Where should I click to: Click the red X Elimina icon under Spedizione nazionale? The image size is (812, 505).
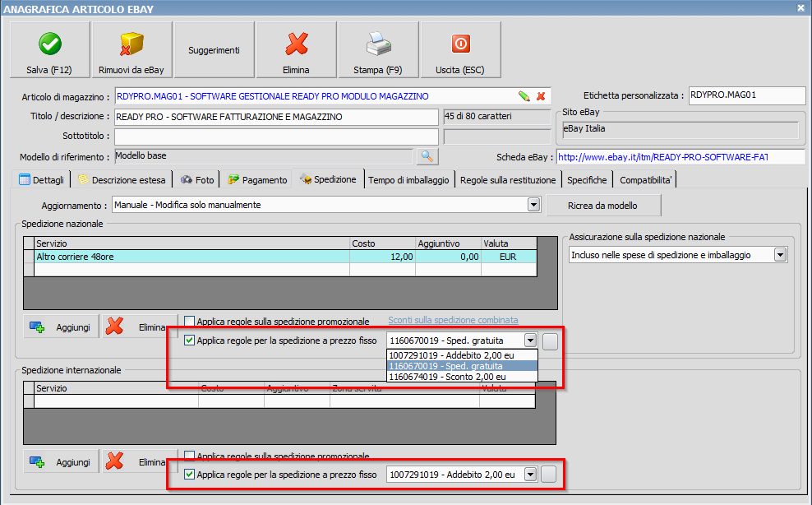point(114,327)
